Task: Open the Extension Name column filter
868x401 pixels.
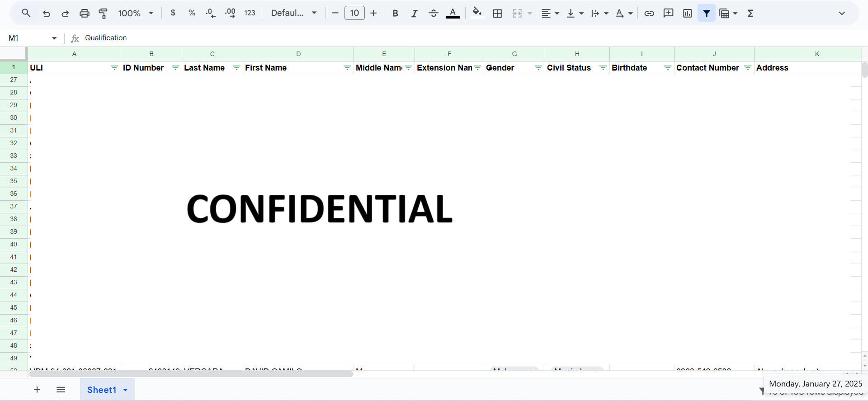Action: [x=477, y=68]
